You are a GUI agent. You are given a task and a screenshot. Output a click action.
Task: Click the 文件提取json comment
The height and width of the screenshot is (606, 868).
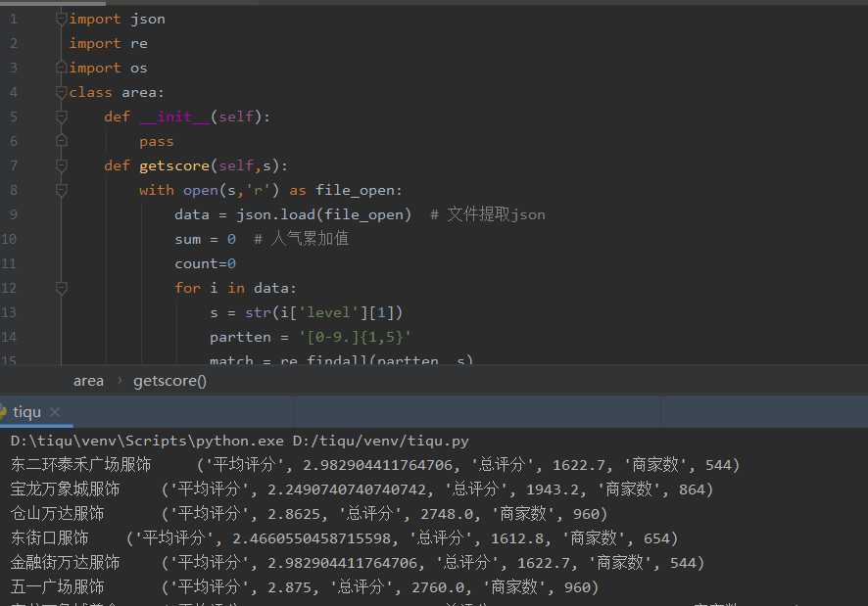pyautogui.click(x=488, y=214)
